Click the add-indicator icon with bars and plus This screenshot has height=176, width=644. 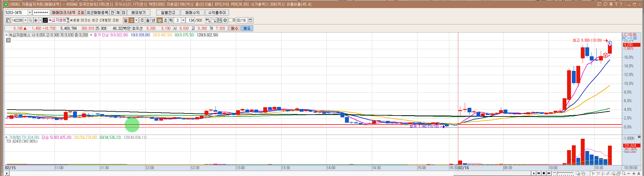tap(208, 20)
